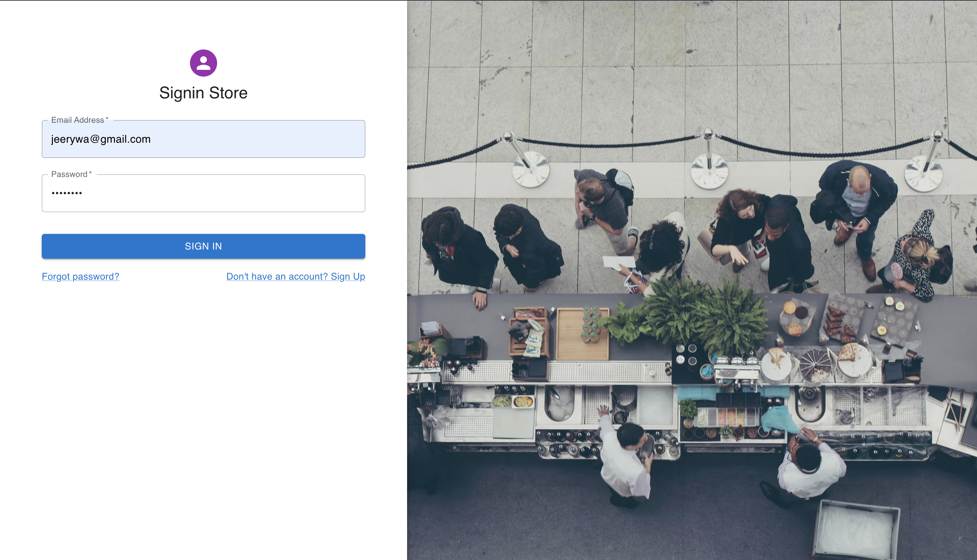Click the leftmost silver stanchion base
Viewport: 977px width, 560px height.
point(531,169)
